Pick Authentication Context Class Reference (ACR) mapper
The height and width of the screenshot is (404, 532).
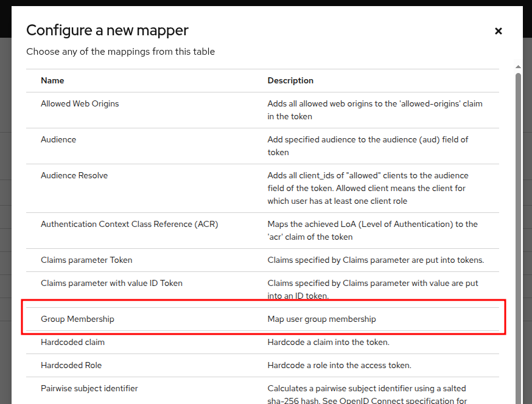[x=129, y=225]
